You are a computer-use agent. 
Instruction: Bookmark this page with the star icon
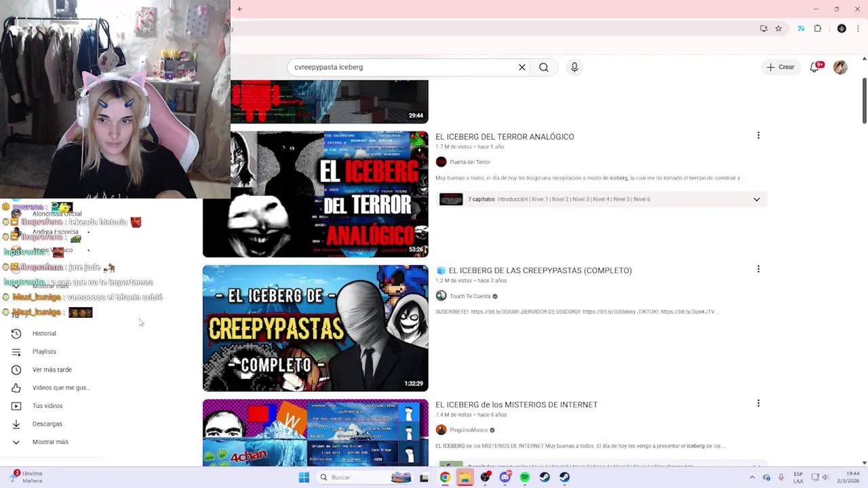[x=778, y=28]
